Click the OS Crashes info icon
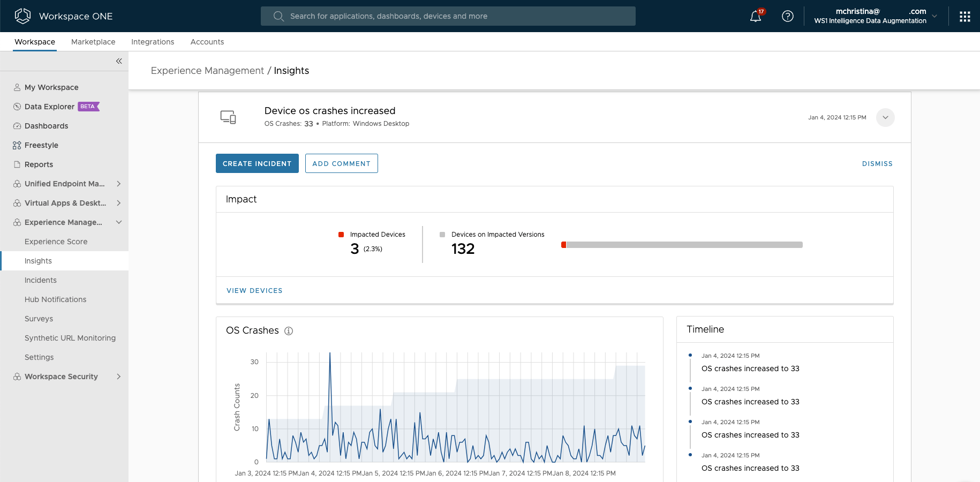980x482 pixels. point(289,331)
